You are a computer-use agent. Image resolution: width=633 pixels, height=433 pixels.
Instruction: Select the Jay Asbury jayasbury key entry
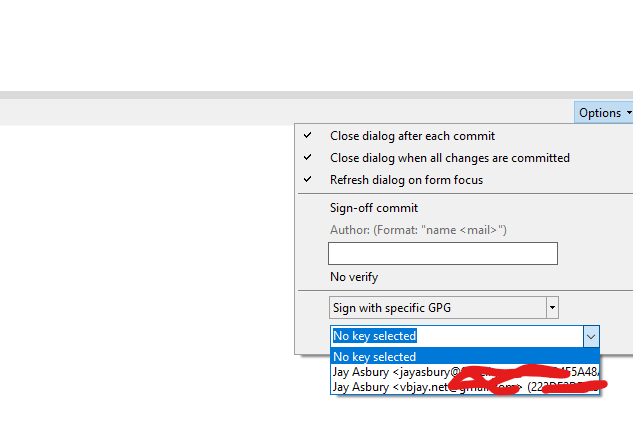pos(465,372)
